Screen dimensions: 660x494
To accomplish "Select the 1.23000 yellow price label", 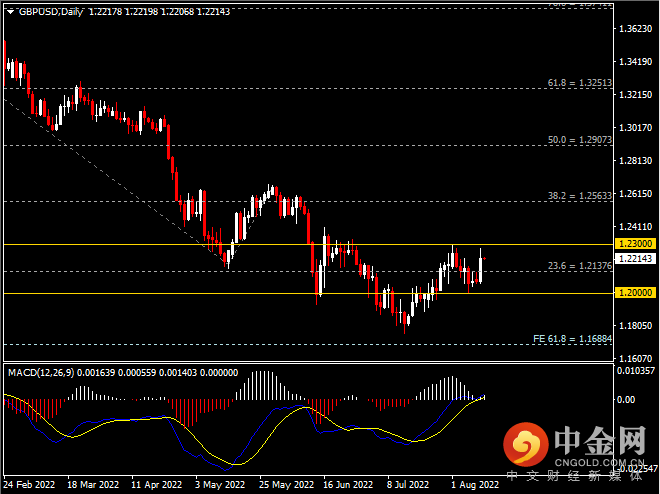I will coord(636,244).
